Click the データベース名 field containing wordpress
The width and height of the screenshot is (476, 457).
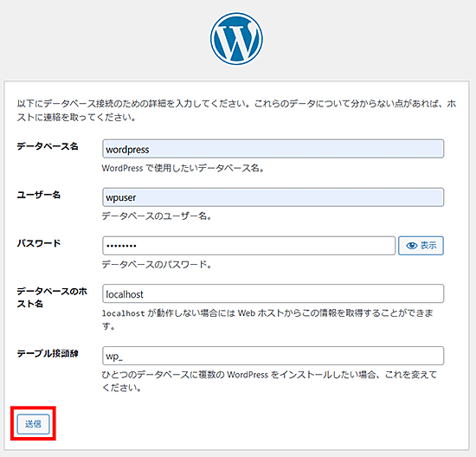click(x=273, y=149)
